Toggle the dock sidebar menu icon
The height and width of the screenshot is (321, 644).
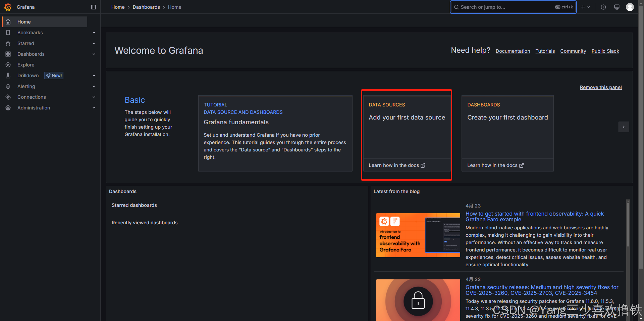pos(94,7)
